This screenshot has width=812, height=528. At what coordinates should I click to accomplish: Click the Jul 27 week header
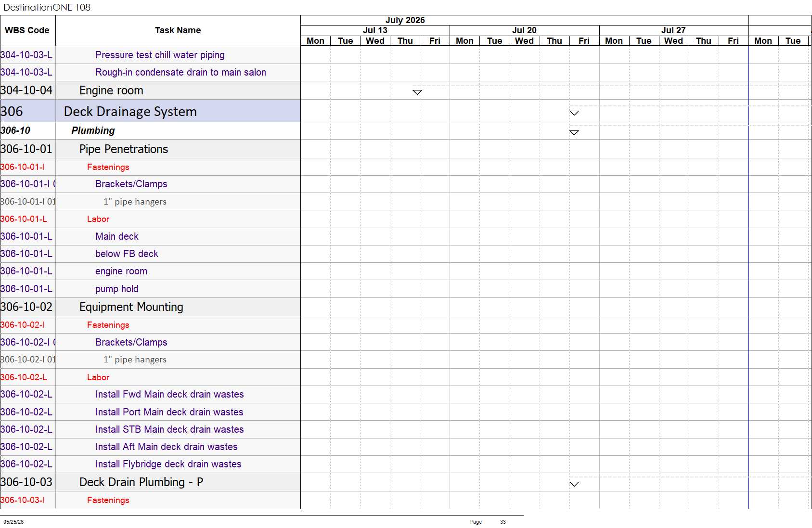point(673,30)
